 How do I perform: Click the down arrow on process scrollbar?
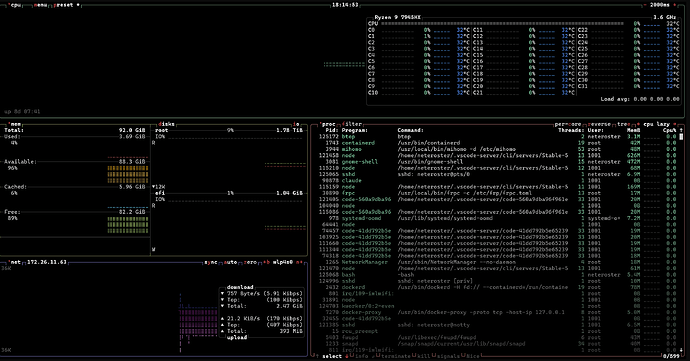[681, 350]
